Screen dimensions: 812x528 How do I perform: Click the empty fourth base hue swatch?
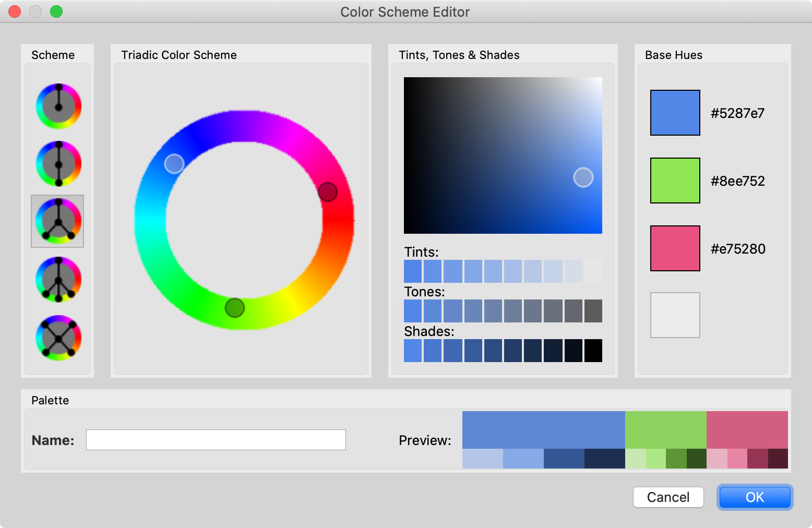pos(675,315)
